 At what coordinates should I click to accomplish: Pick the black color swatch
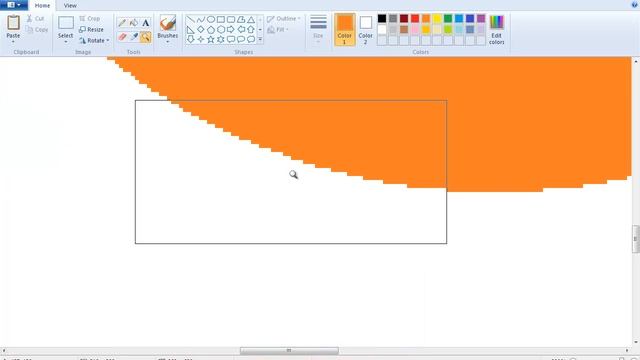coord(382,18)
